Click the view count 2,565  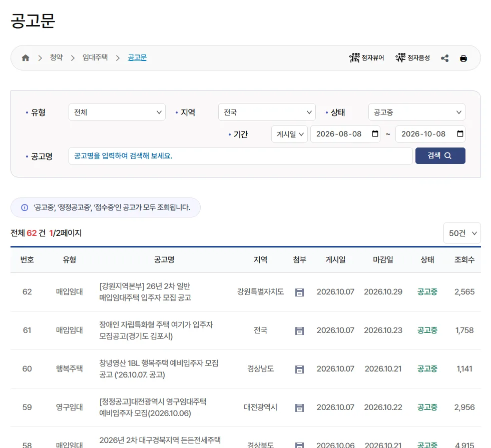(x=464, y=292)
